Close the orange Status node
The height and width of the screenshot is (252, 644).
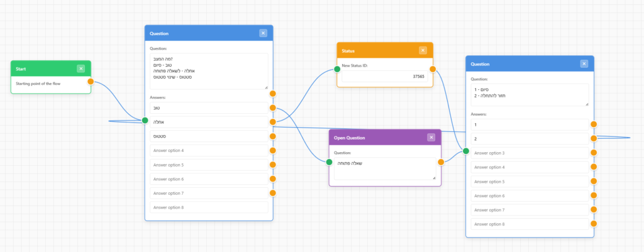423,50
